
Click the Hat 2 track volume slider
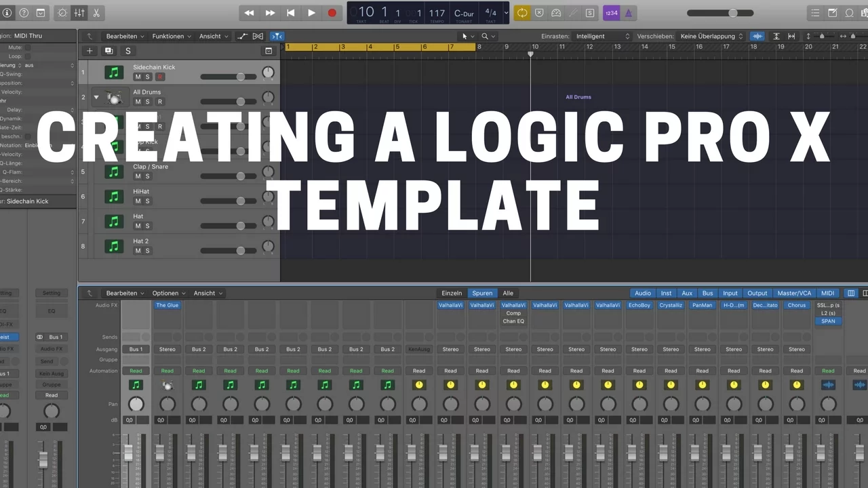(229, 251)
